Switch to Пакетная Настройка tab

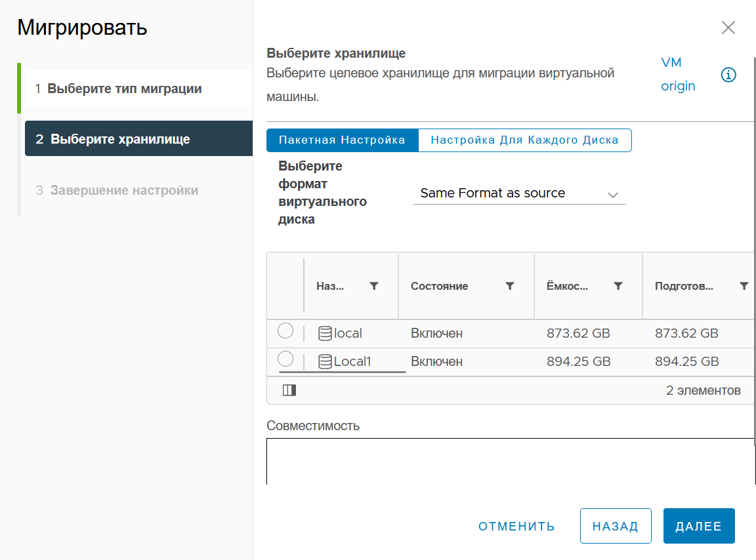tap(343, 140)
